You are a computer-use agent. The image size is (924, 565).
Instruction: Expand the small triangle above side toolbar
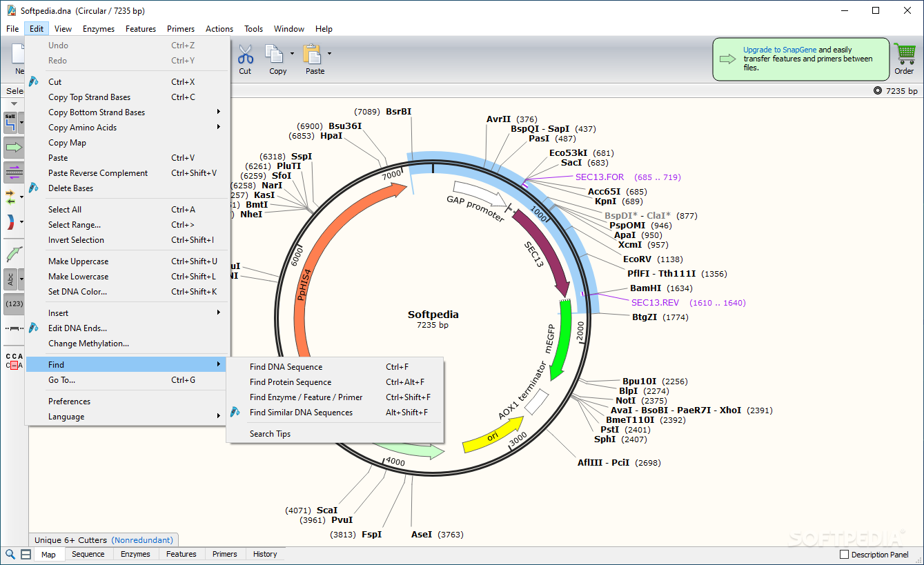[14, 104]
